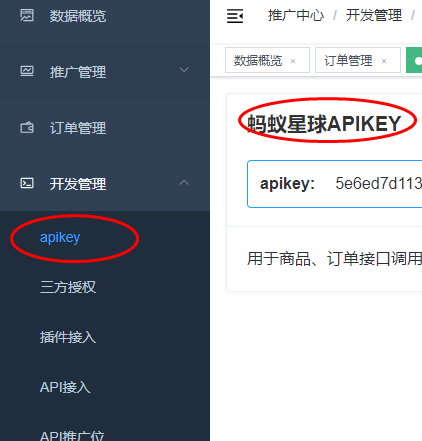The width and height of the screenshot is (422, 441).
Task: Collapse the sidebar with the hamburger icon
Action: 235,16
